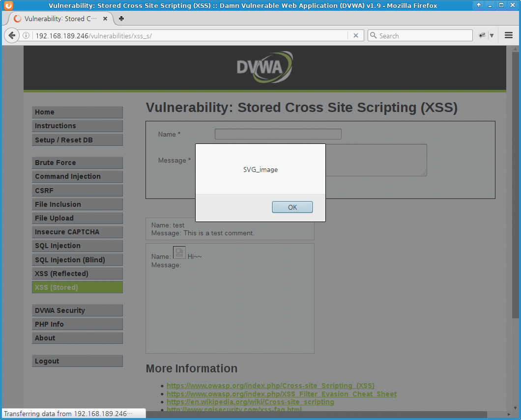Screen dimensions: 521x420
Task: Click the bug extension icon in toolbar
Action: pos(482,35)
